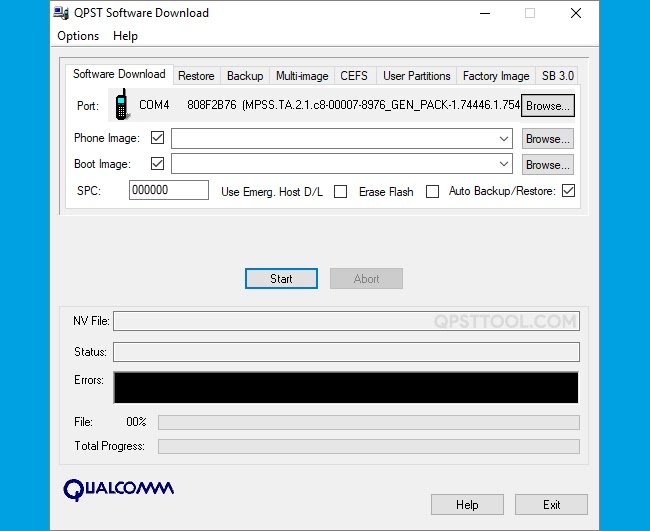Click Browse button for Port
The width and height of the screenshot is (650, 531).
click(548, 106)
